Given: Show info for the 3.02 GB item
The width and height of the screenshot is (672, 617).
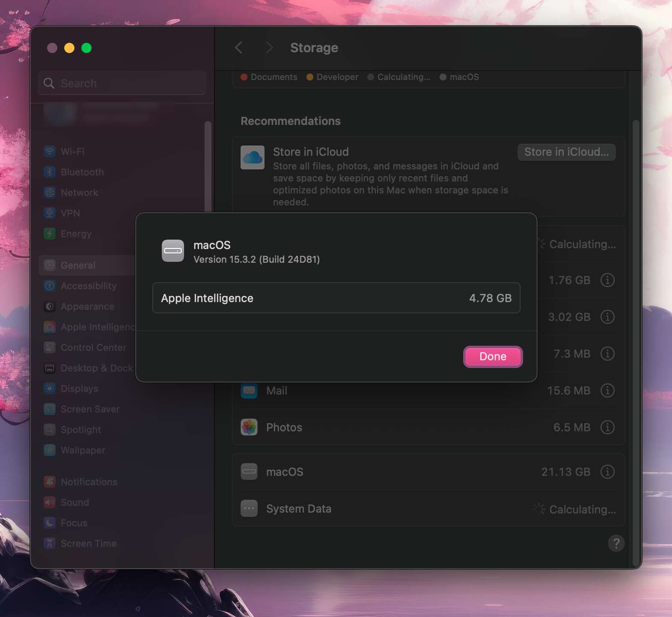Looking at the screenshot, I should (x=607, y=317).
